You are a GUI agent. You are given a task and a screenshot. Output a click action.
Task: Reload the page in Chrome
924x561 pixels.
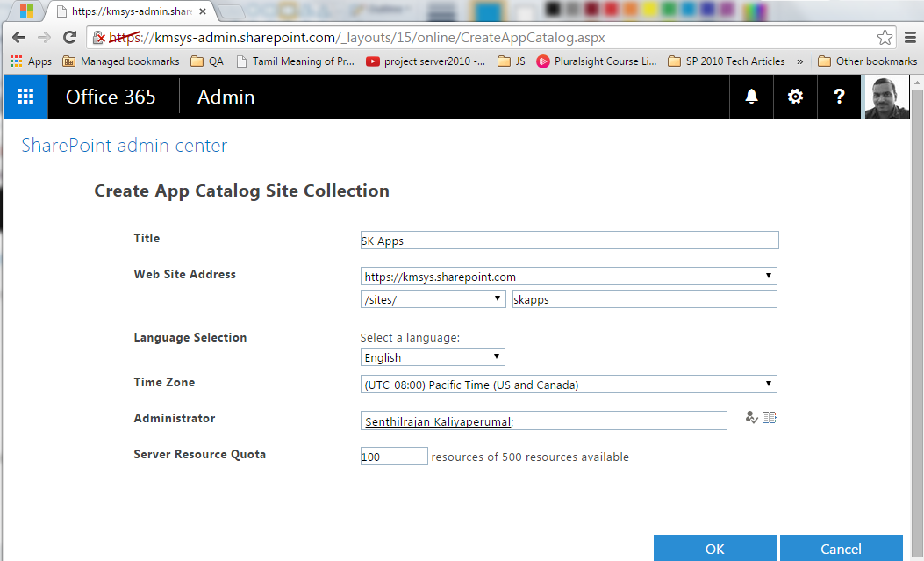69,38
